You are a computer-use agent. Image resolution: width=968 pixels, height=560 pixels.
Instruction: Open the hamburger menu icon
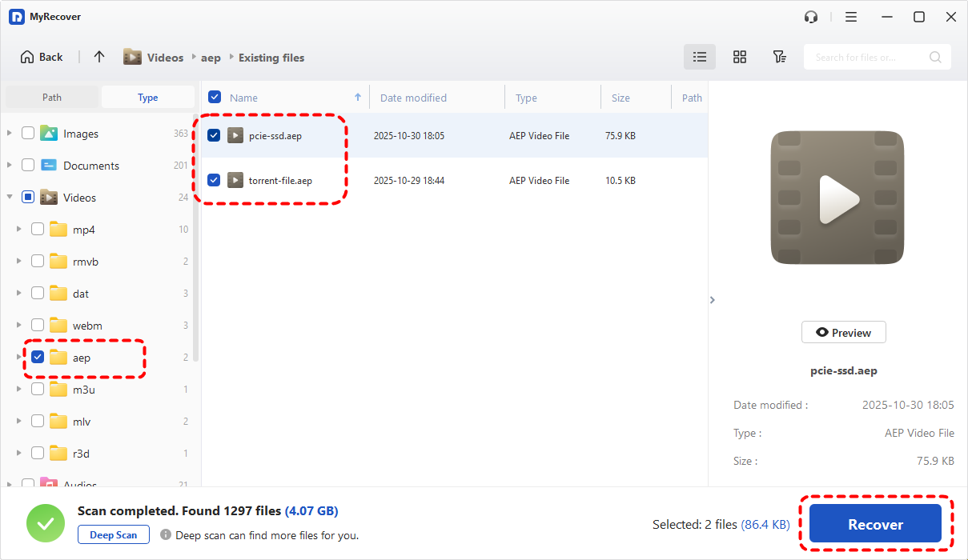coord(851,17)
